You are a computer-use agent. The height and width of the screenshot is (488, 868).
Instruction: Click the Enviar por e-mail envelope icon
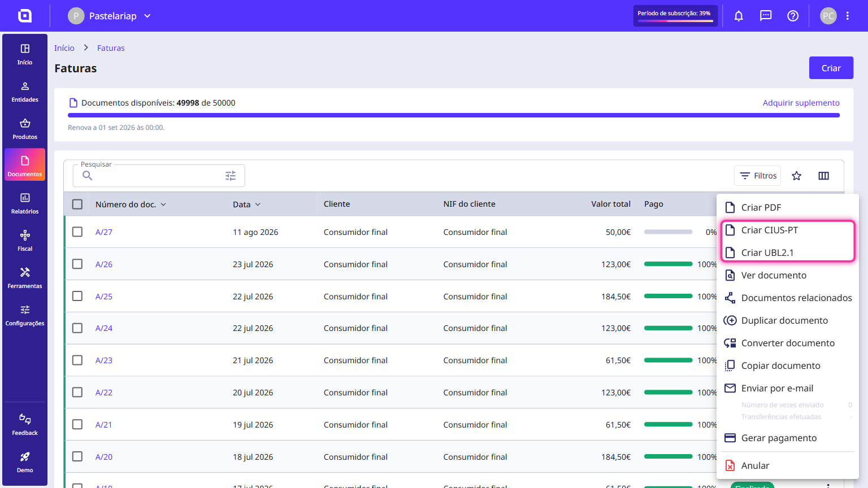tap(730, 388)
